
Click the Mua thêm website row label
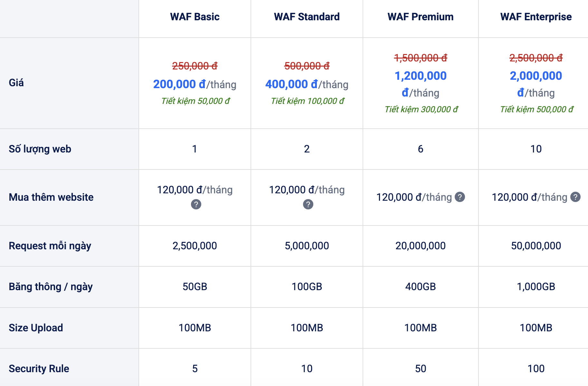click(x=51, y=197)
